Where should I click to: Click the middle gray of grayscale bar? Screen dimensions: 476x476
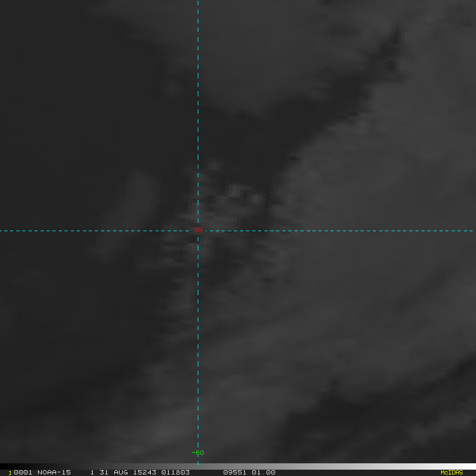tap(238, 466)
